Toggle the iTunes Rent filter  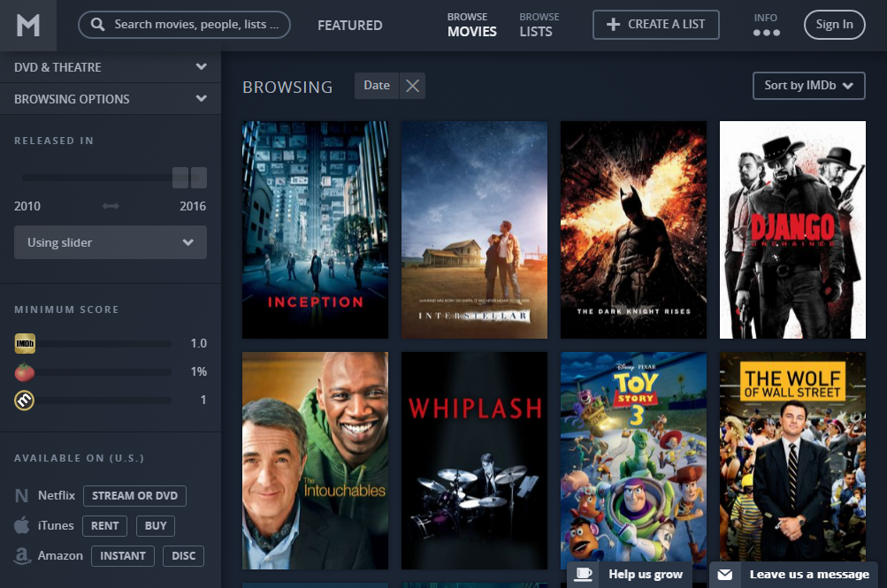coord(104,526)
